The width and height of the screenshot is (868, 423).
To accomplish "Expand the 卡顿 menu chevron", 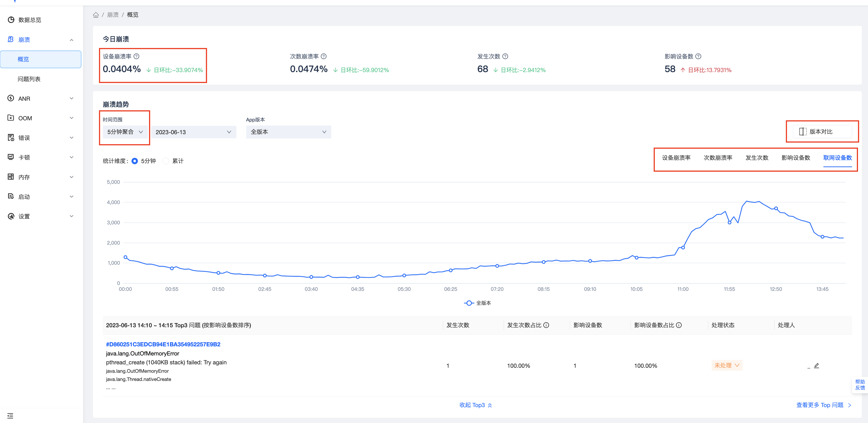I will coord(71,157).
